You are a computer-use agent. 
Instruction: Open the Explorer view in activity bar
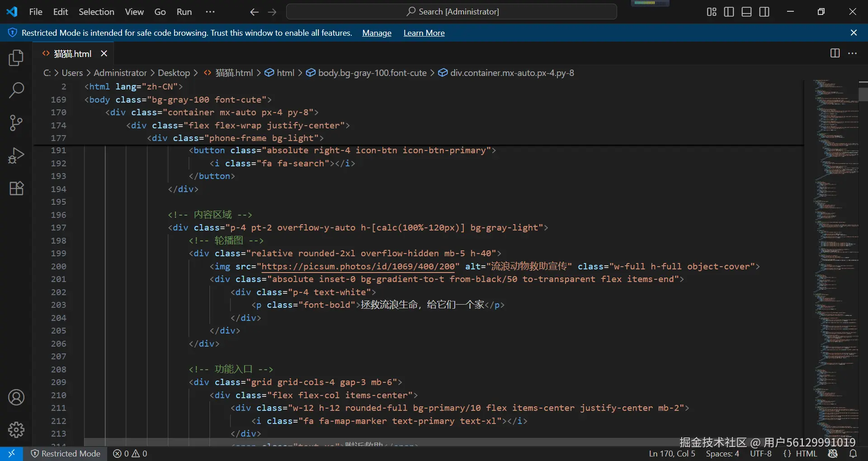tap(16, 58)
